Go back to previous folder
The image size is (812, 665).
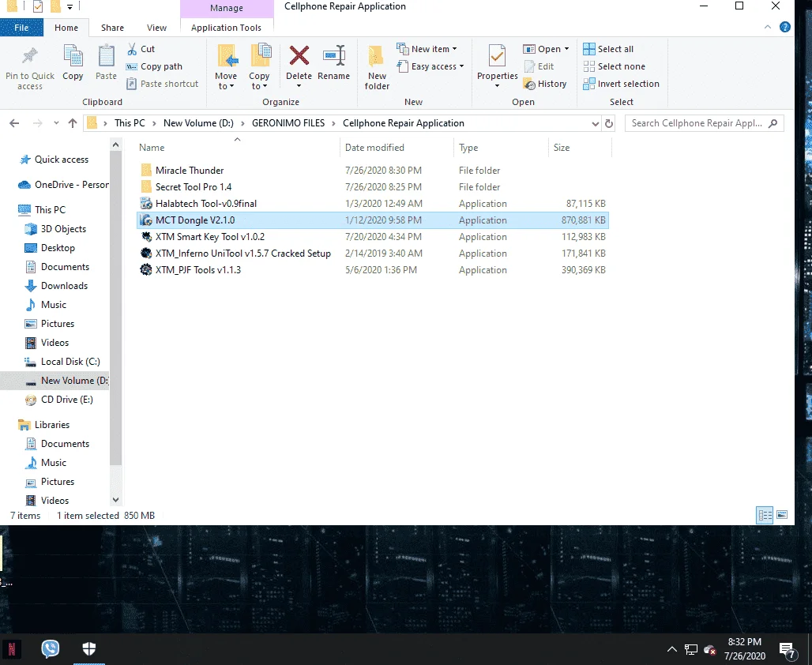[14, 123]
